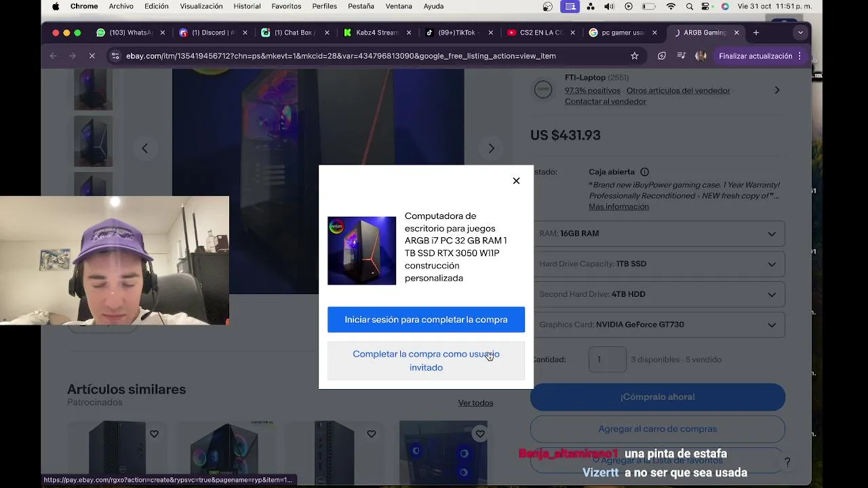
Task: Open the media control icon in toolbar
Action: pyautogui.click(x=682, y=56)
